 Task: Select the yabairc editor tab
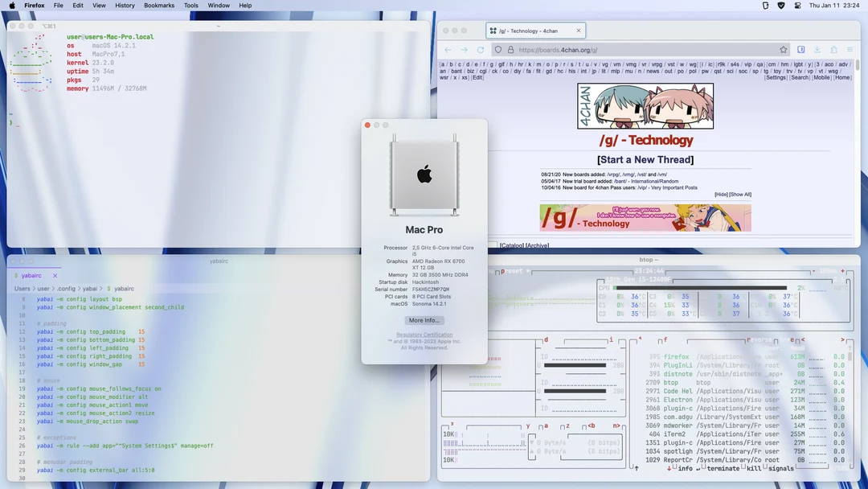coord(32,275)
